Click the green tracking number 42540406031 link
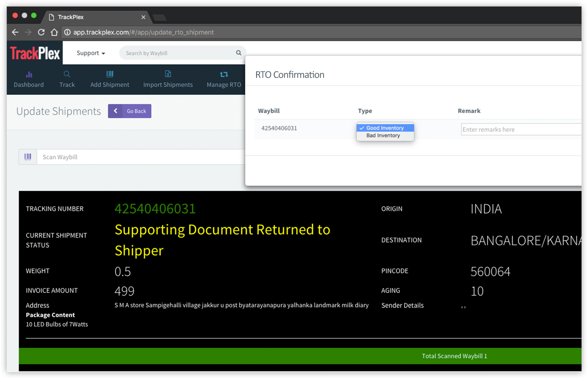Viewport: 588px width, 379px height. [x=155, y=208]
